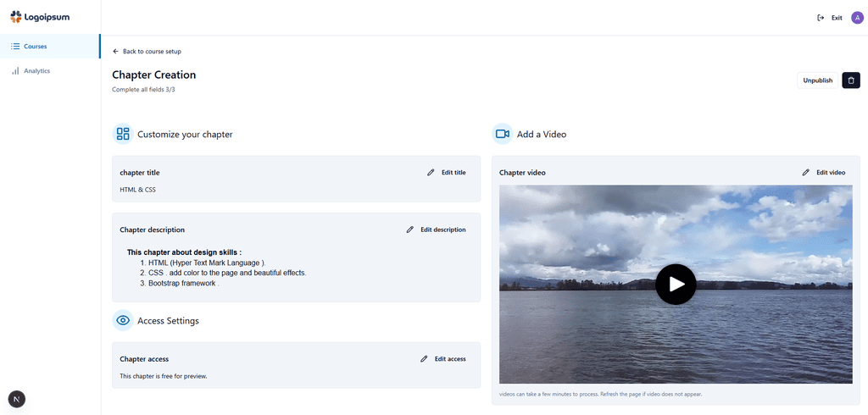Edit the chapter access

pos(442,358)
